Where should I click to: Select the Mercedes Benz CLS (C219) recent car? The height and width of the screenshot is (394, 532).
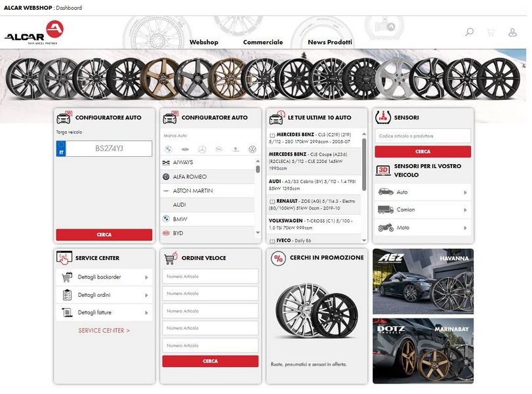pyautogui.click(x=314, y=139)
